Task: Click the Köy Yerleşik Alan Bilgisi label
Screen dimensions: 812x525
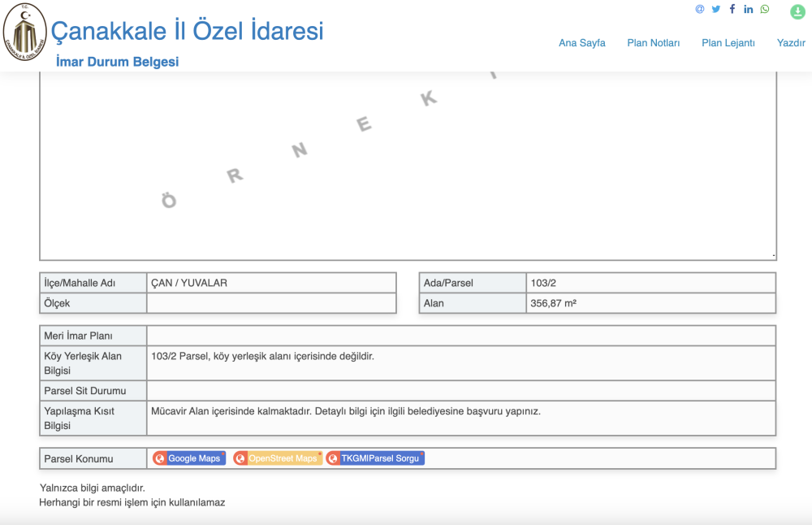Action: pyautogui.click(x=82, y=363)
